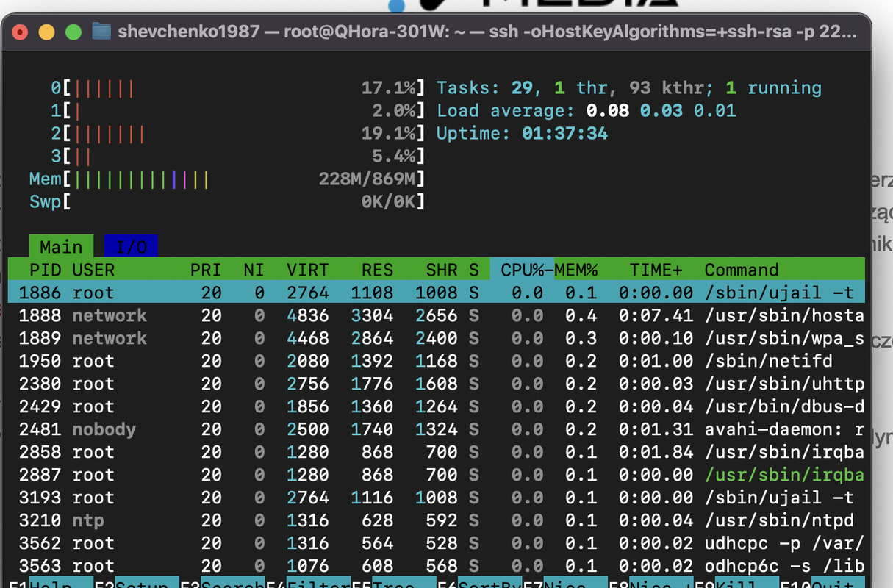Switch to the I/O tab
Viewport: 893px width, 588px height.
click(131, 246)
